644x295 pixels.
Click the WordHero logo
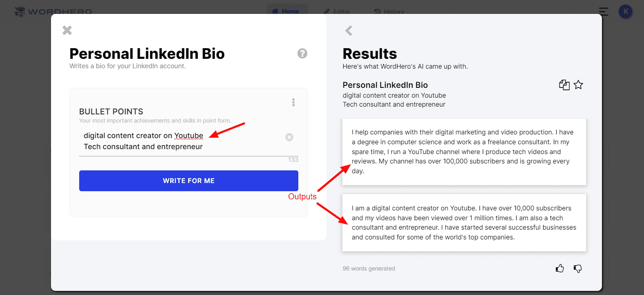pos(53,11)
